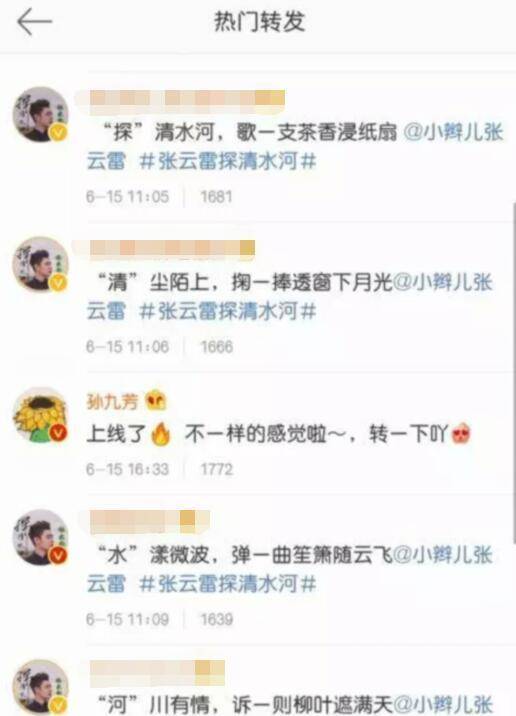
Task: Click the scrollbar on the right edge
Action: (x=513, y=372)
